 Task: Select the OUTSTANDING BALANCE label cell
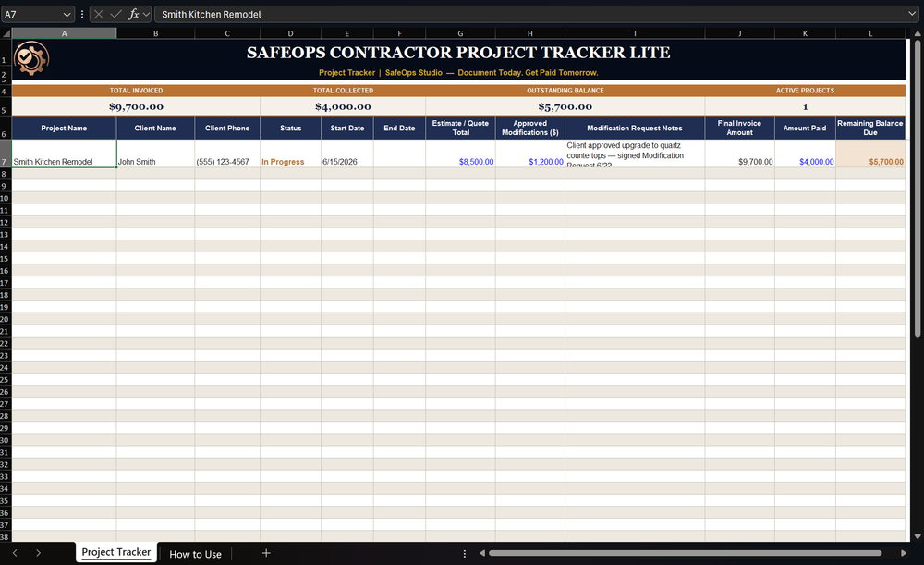click(565, 91)
